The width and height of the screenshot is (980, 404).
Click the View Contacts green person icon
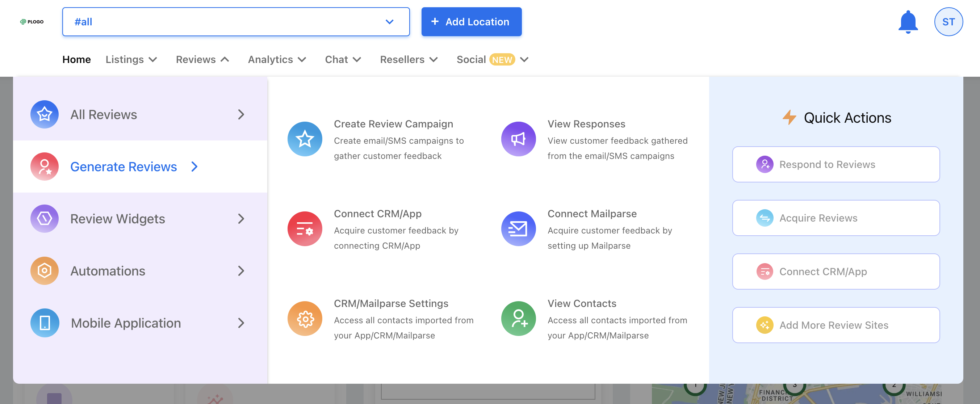(518, 319)
